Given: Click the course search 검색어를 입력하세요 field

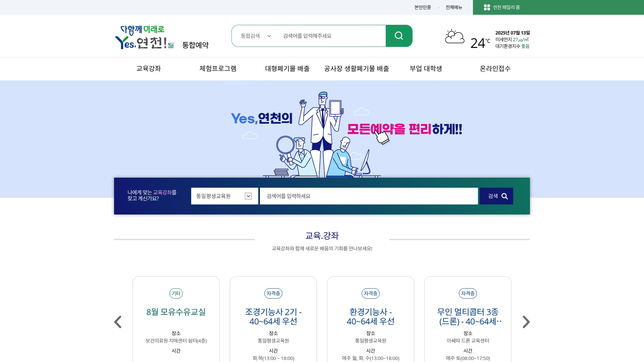Looking at the screenshot, I should click(369, 196).
